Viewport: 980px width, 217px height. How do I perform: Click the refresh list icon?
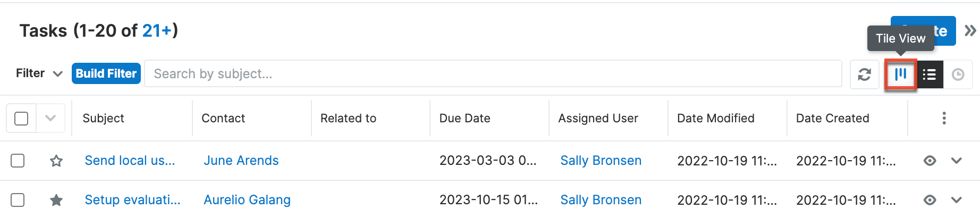click(x=864, y=74)
